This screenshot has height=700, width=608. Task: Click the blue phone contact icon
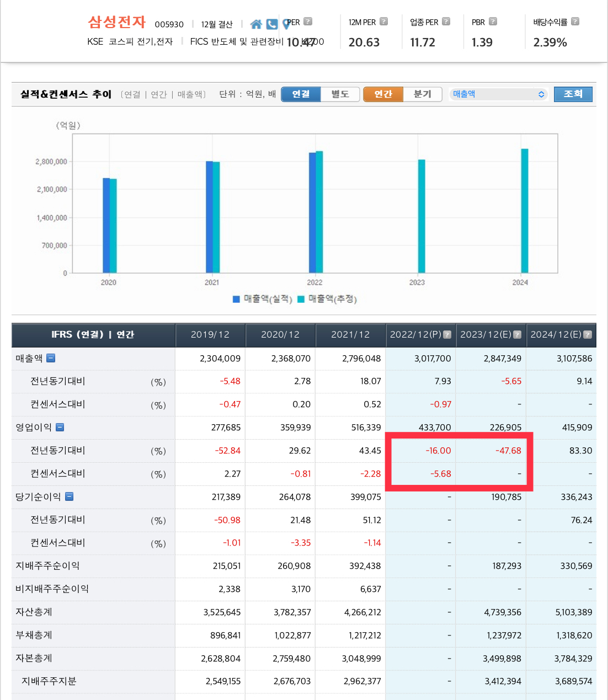point(272,24)
